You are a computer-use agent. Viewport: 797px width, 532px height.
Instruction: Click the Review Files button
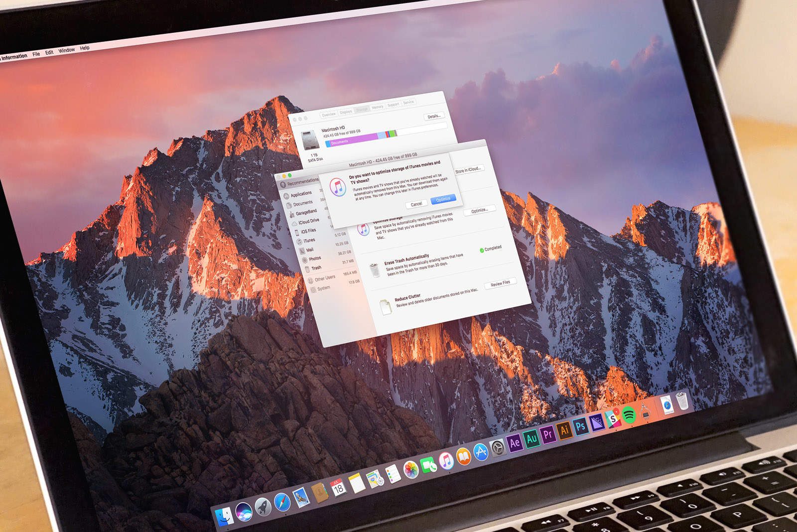[500, 283]
